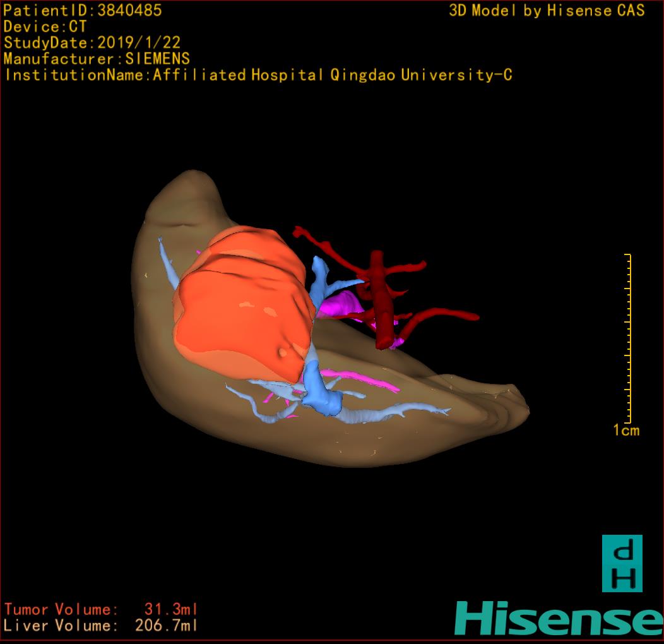Screen dimensions: 664x644
Task: Click the PatientID:3840485 label
Action: coord(83,11)
